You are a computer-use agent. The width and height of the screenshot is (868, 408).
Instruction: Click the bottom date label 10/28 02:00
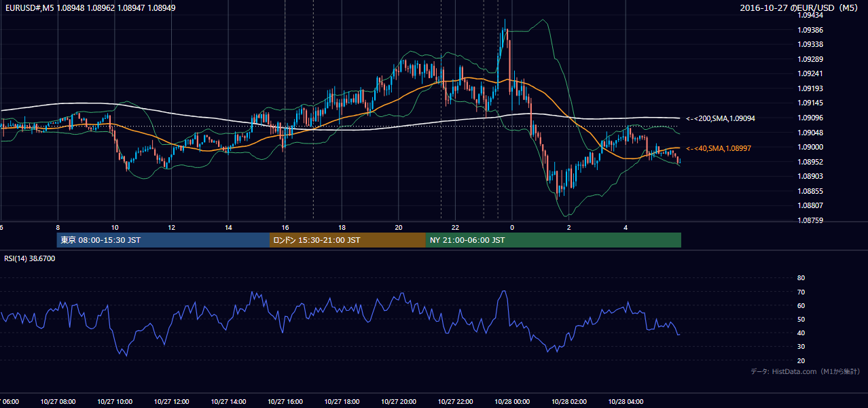click(x=569, y=402)
